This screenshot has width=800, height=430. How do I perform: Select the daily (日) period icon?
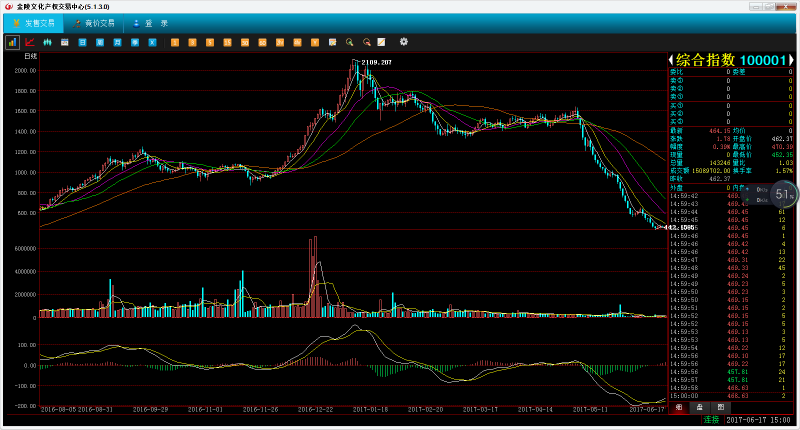82,42
